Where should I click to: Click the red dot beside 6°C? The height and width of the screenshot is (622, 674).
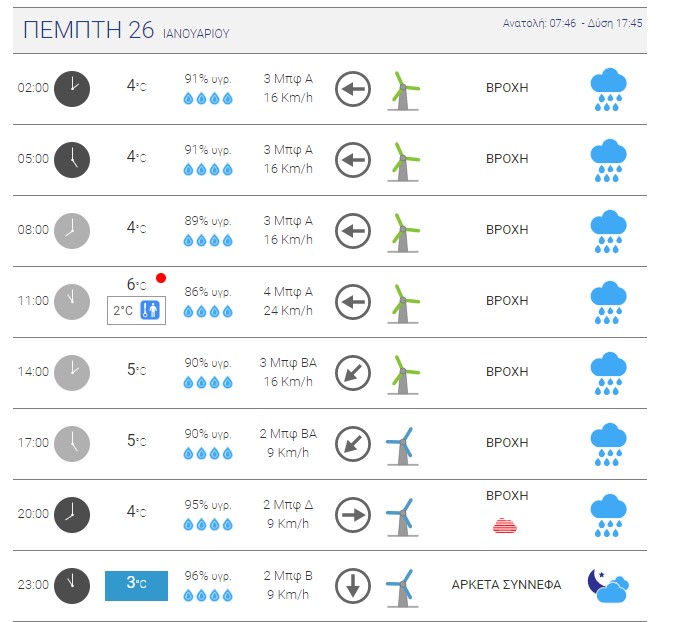[x=161, y=278]
